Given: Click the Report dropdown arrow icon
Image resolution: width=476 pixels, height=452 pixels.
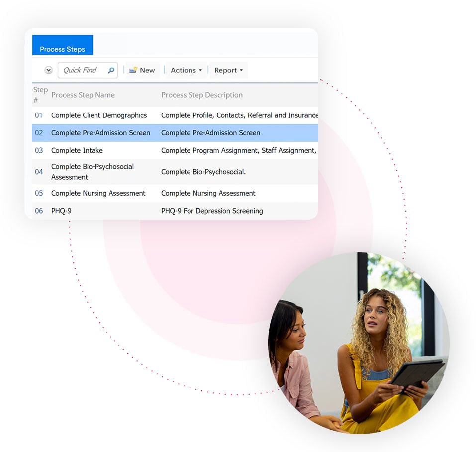Looking at the screenshot, I should click(241, 70).
